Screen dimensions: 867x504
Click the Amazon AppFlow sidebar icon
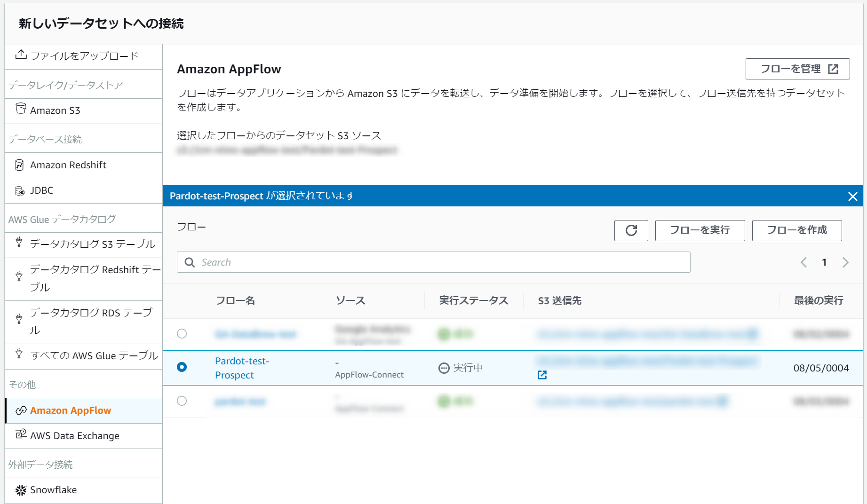pyautogui.click(x=21, y=410)
